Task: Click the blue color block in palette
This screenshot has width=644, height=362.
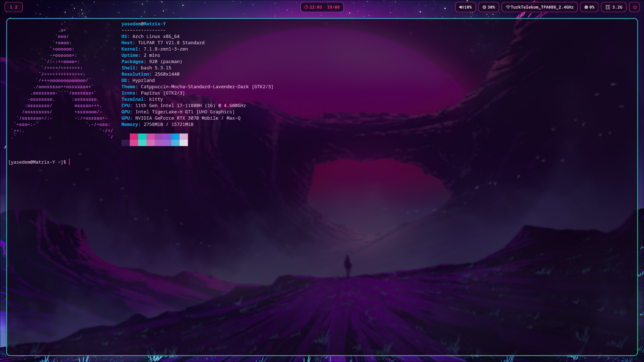Action: click(x=175, y=137)
